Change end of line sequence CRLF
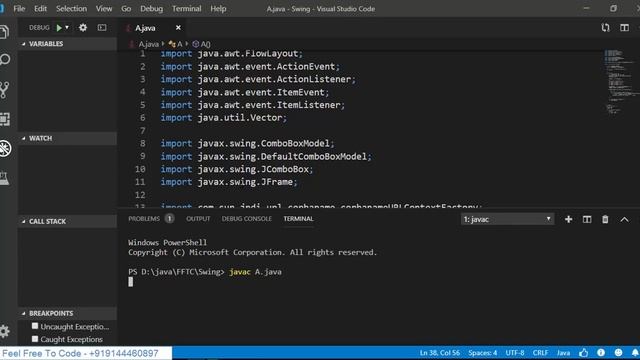 point(540,353)
